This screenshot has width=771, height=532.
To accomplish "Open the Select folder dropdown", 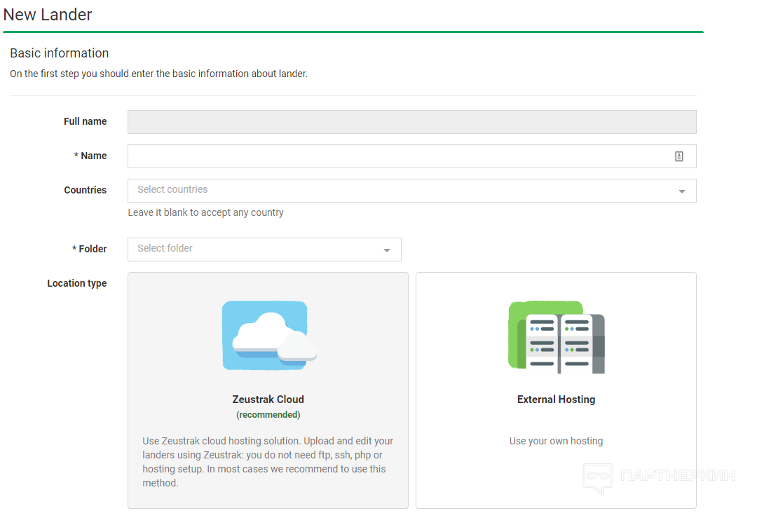I will point(264,250).
